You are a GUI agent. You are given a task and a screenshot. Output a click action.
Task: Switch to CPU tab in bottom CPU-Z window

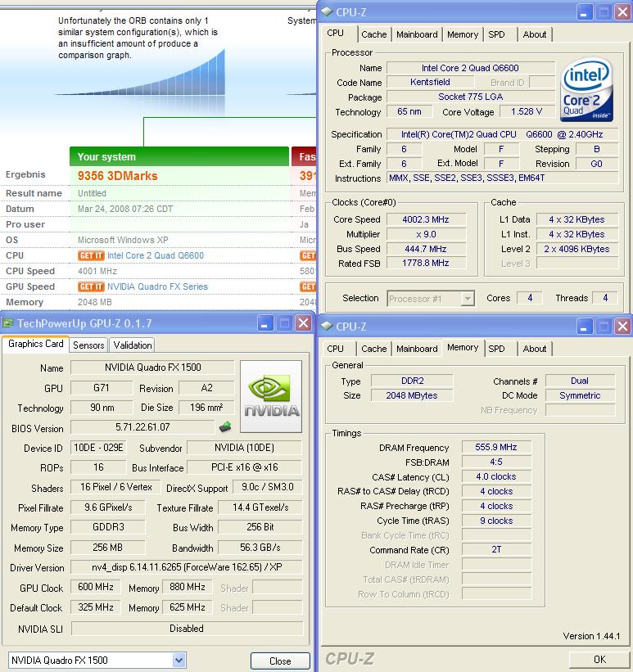point(336,349)
